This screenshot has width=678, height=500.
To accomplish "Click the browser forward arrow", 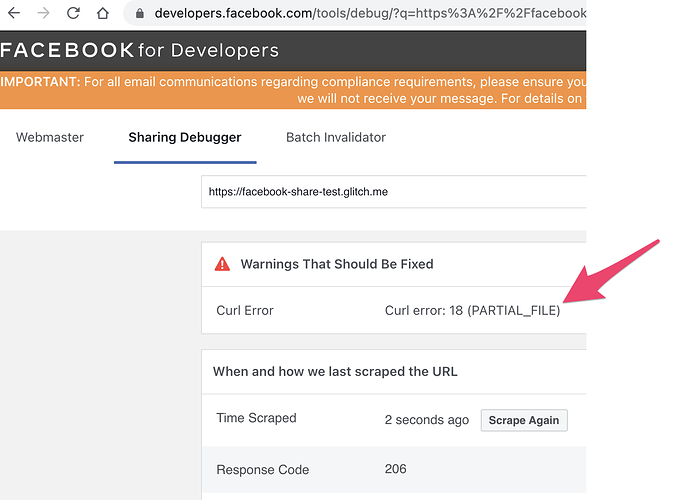I will coord(43,13).
